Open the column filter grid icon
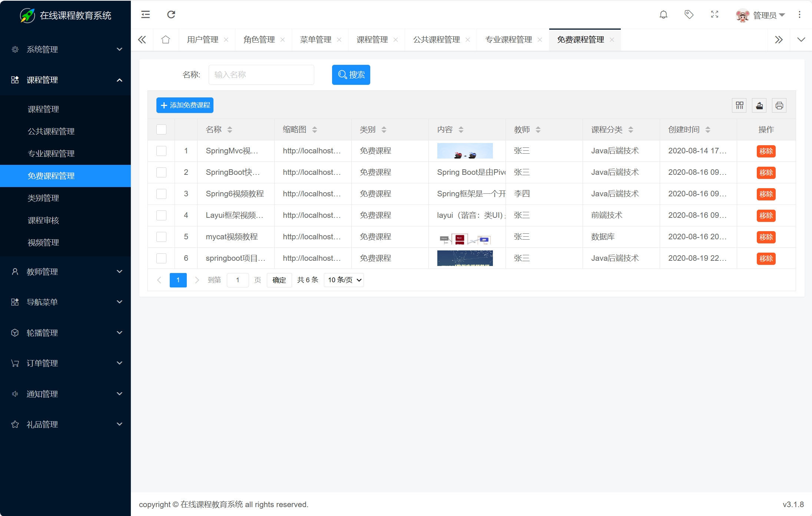This screenshot has width=812, height=516. click(x=739, y=106)
